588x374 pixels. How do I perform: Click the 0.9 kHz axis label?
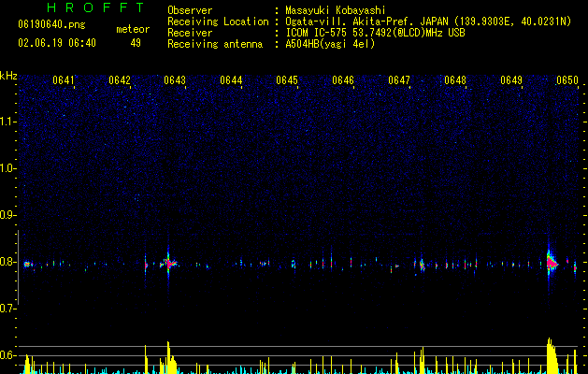tap(7, 215)
